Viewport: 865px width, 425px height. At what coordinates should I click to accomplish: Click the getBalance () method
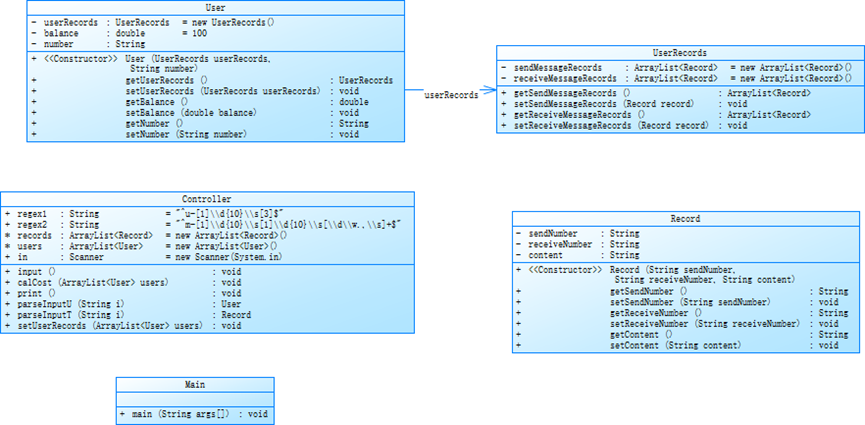click(200, 102)
